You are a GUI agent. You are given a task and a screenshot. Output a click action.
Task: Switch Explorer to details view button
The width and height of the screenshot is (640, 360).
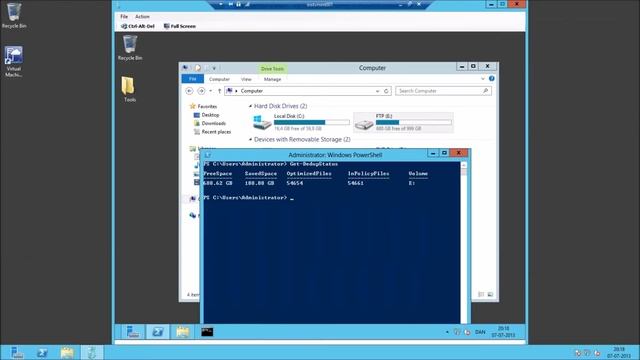[481, 294]
